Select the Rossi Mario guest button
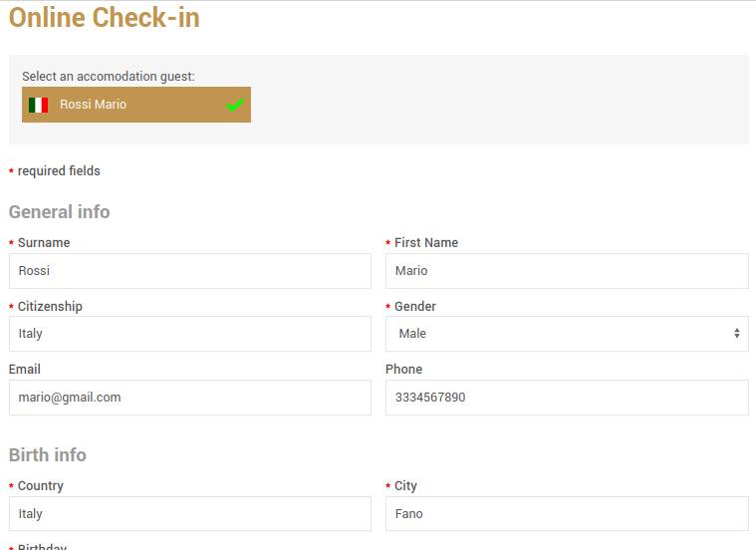The width and height of the screenshot is (756, 550). (136, 105)
